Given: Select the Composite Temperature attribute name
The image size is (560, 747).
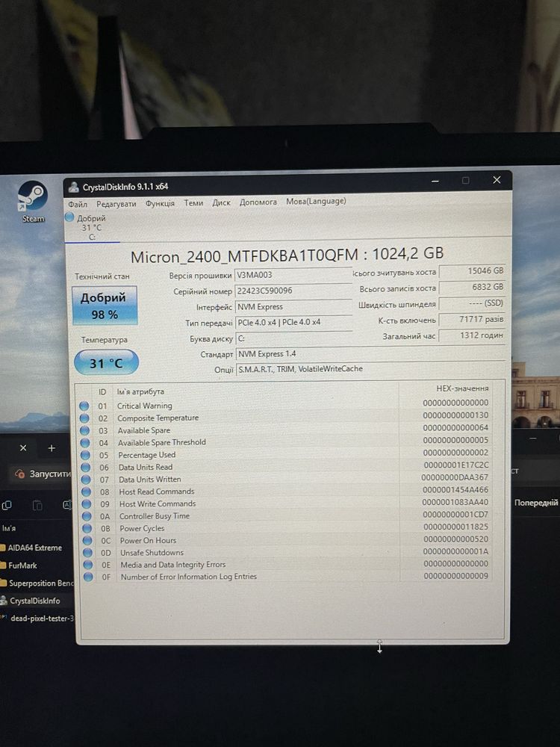Looking at the screenshot, I should (x=158, y=418).
